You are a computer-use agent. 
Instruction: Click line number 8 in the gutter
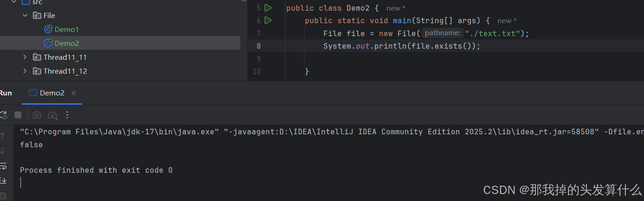(258, 46)
